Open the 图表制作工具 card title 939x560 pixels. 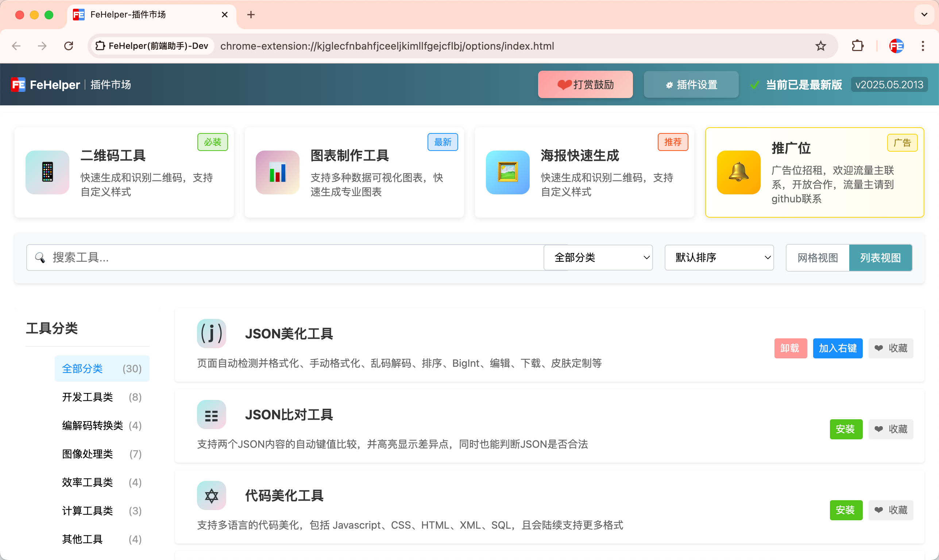349,155
